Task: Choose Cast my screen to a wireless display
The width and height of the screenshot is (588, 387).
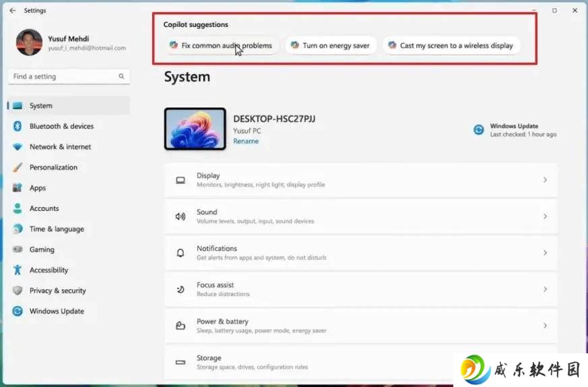Action: coord(451,45)
